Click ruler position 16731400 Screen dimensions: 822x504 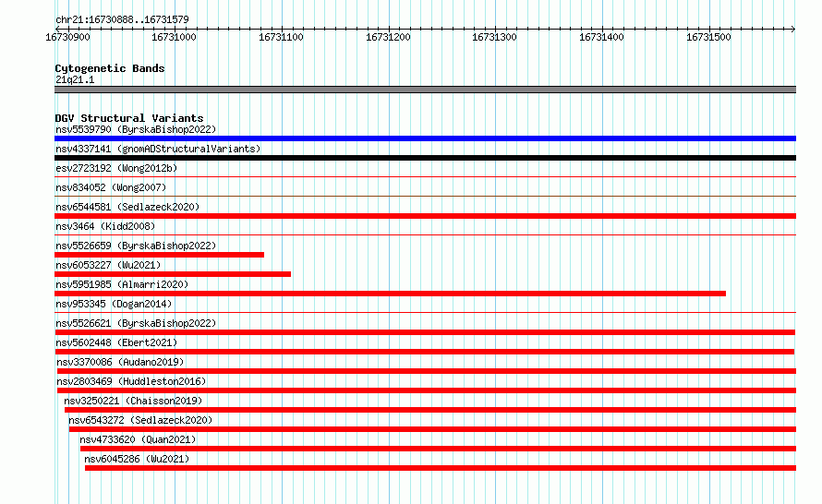[x=601, y=37]
